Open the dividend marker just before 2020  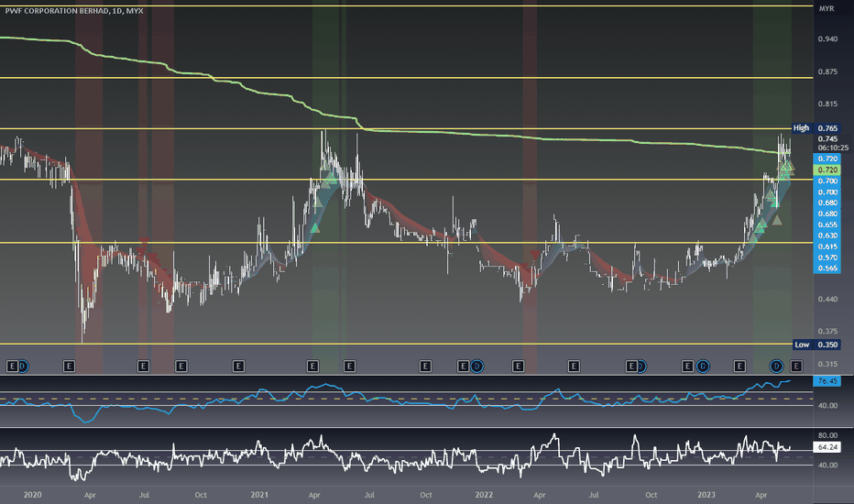point(23,367)
